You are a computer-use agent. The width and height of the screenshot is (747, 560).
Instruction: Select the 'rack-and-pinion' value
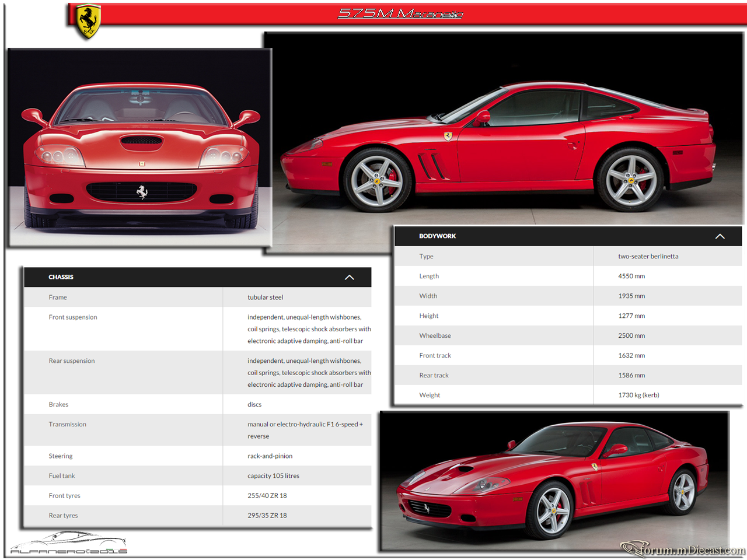point(270,456)
